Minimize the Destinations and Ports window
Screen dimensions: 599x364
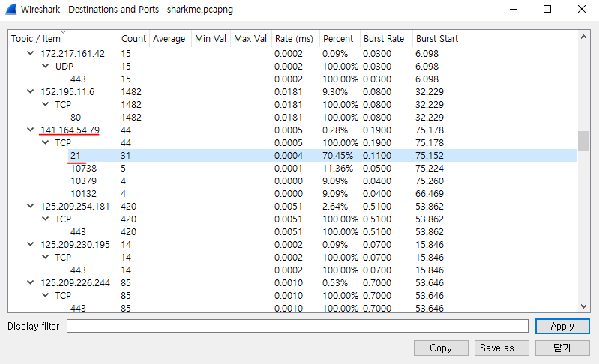click(x=514, y=9)
